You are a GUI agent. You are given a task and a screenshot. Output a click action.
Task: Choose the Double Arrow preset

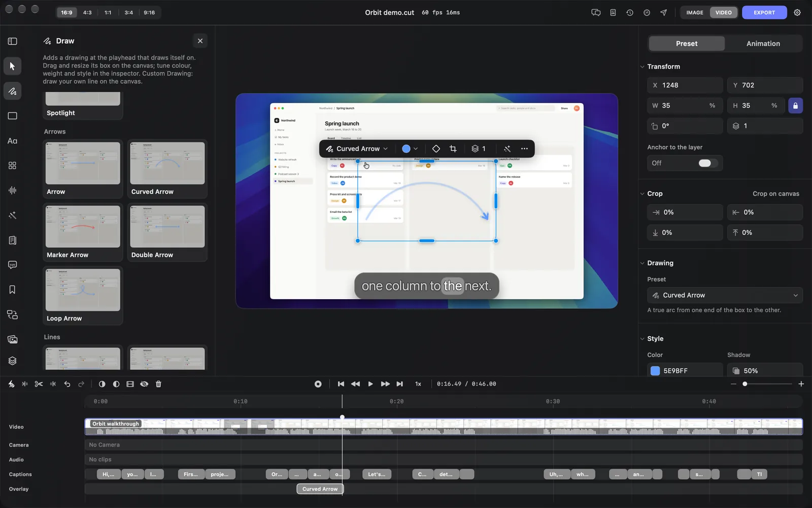click(167, 233)
